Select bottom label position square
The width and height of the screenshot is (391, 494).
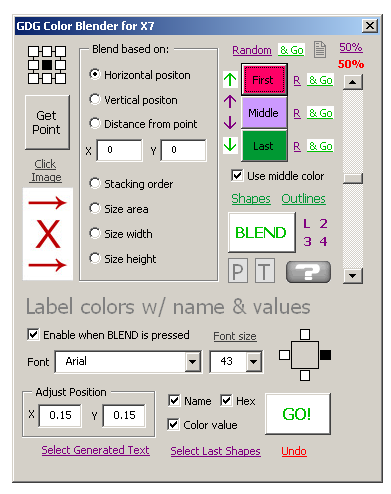[305, 376]
